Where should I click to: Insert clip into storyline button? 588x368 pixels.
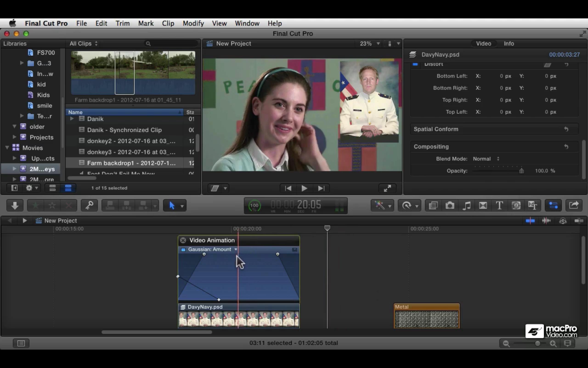127,206
